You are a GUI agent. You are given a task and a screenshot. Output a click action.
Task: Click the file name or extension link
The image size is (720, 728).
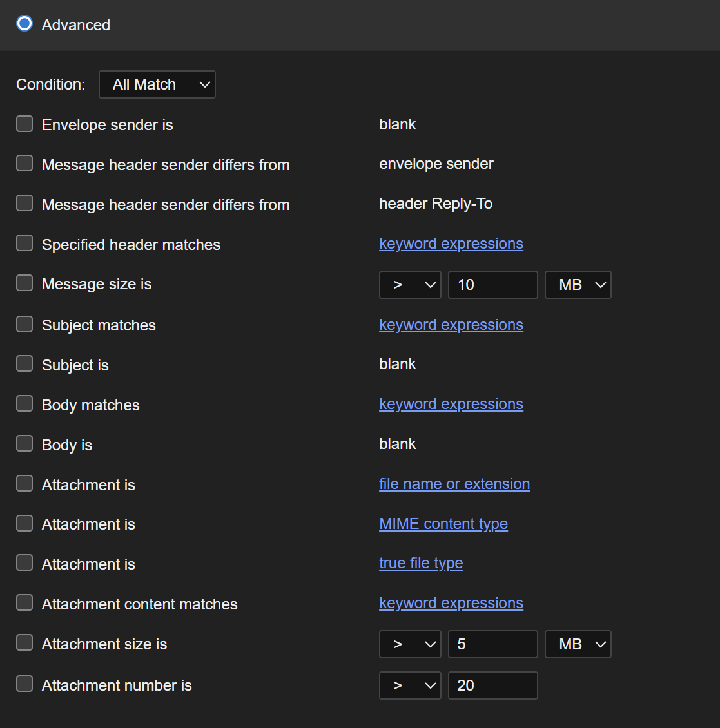tap(454, 484)
